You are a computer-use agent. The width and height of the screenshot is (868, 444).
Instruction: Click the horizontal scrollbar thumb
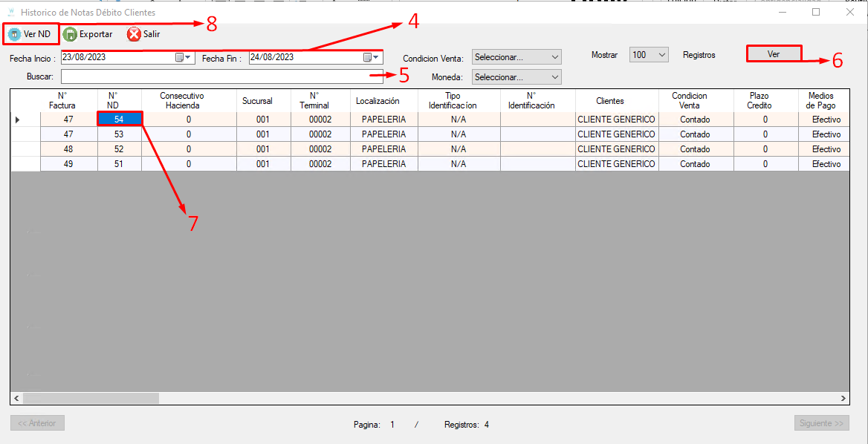[x=90, y=398]
